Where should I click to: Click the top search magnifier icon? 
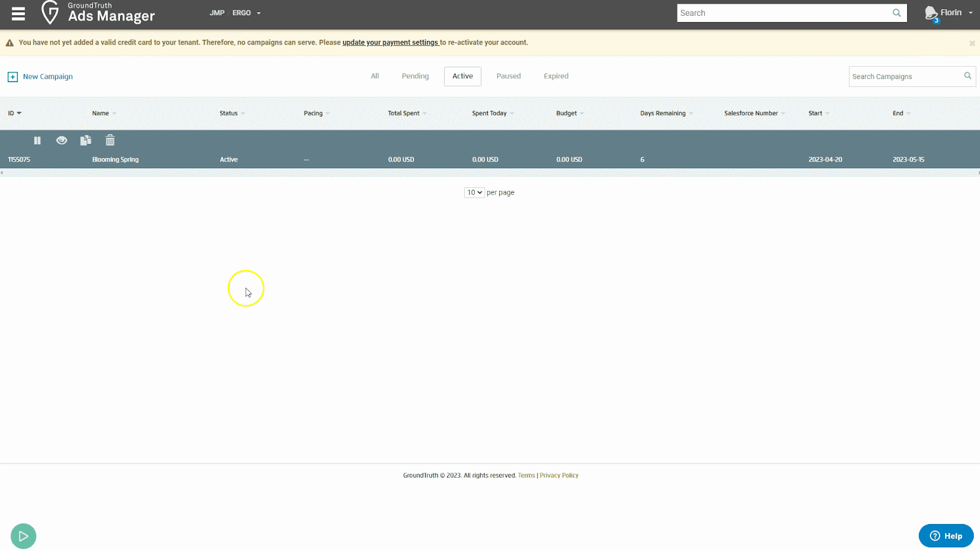click(897, 13)
